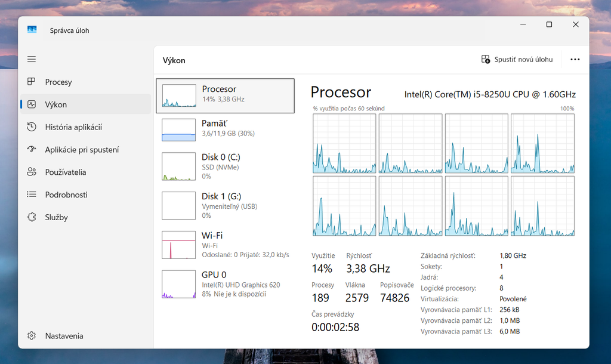
Task: Select the Procesor mini graph thumbnail
Action: (179, 95)
